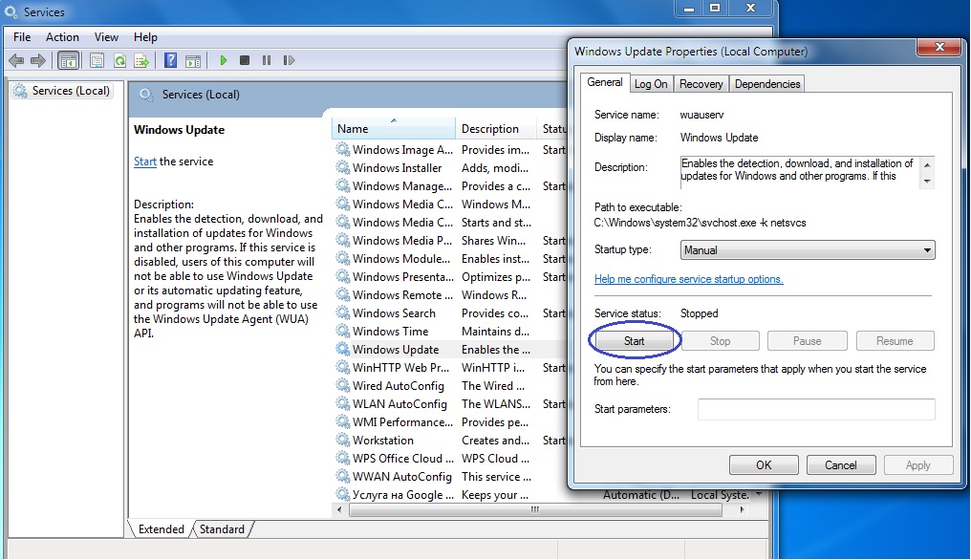
Task: Navigate back using the left arrow icon
Action: coord(16,59)
